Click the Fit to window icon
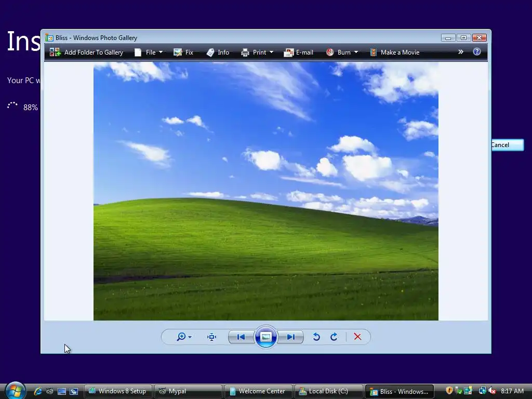This screenshot has height=399, width=532. (212, 337)
